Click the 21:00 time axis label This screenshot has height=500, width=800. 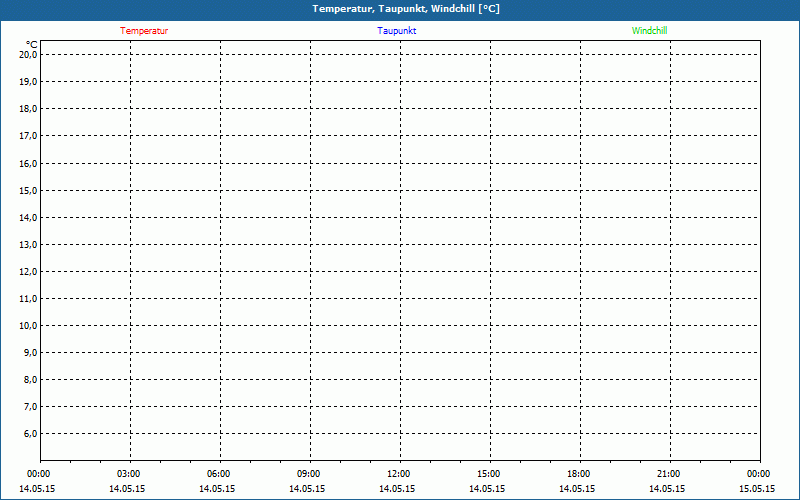pos(668,474)
